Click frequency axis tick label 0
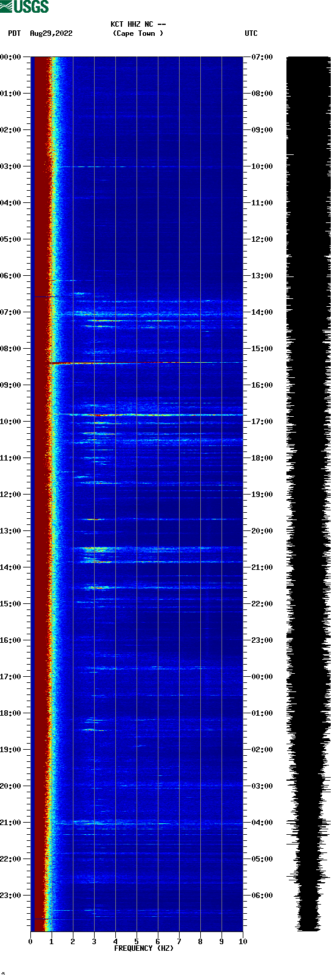335x980 pixels. [30, 942]
